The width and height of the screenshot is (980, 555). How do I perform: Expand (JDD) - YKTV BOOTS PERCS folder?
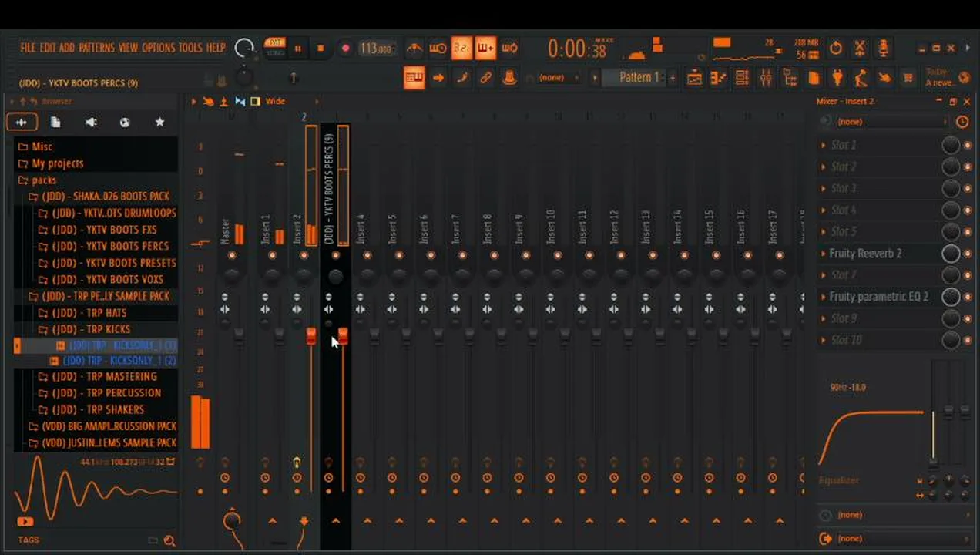[x=104, y=247]
